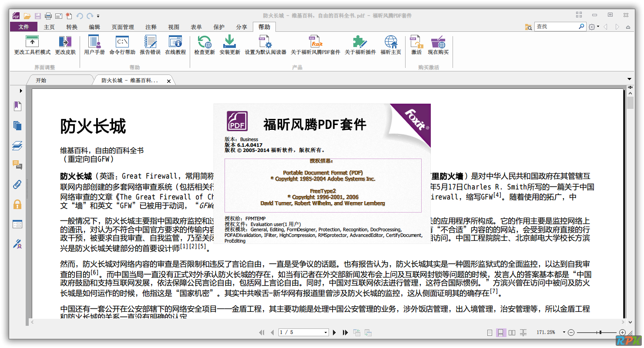Switch to the 保护 ribbon tab
644x348 pixels.
coord(219,27)
